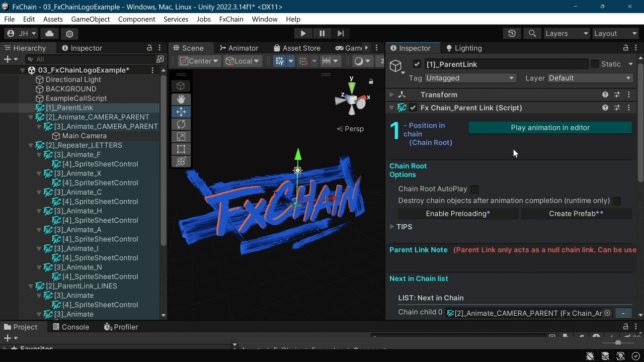Click the Play button
644x362 pixels.
303,33
